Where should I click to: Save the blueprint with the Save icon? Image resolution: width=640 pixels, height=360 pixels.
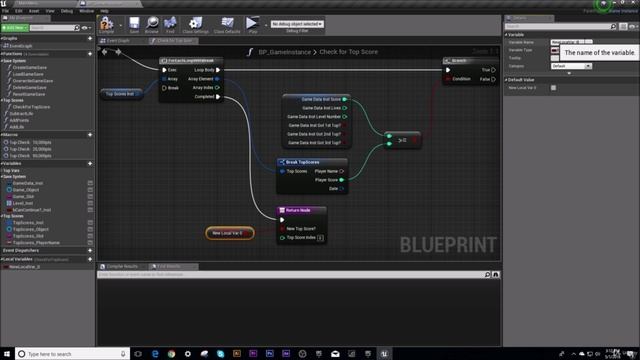pyautogui.click(x=134, y=24)
